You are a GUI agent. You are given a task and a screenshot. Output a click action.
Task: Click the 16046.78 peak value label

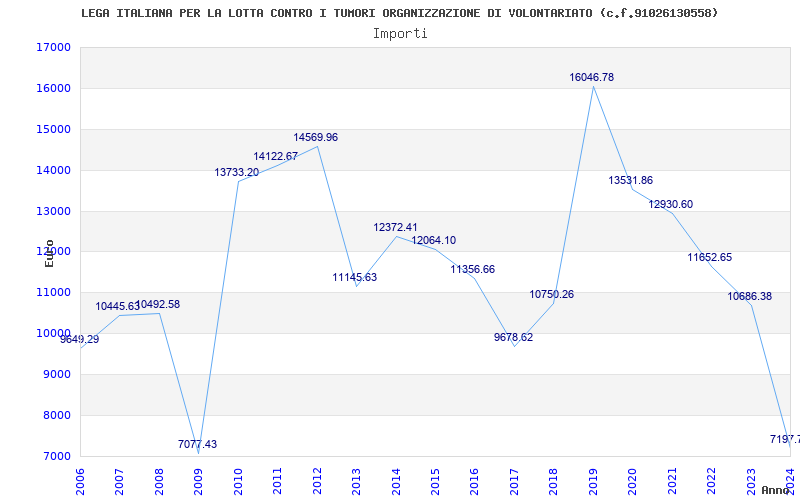pos(591,78)
